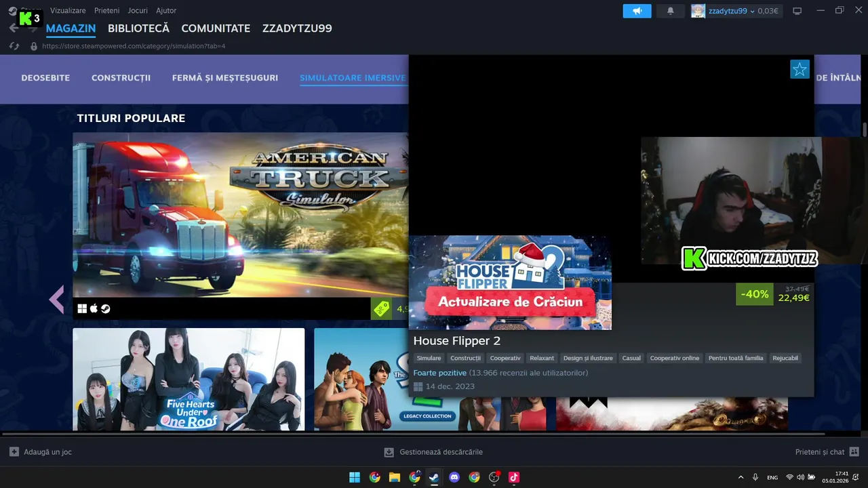Open Discord from the taskbar

click(x=454, y=477)
